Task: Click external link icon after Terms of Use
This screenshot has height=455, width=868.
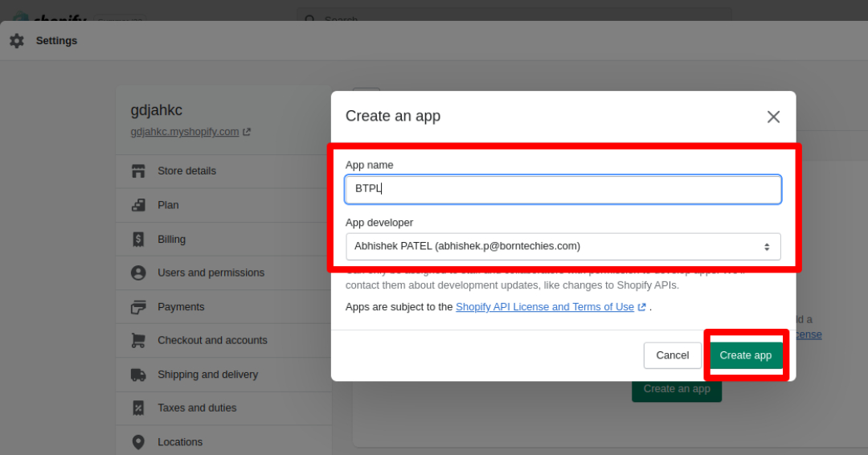Action: coord(641,307)
